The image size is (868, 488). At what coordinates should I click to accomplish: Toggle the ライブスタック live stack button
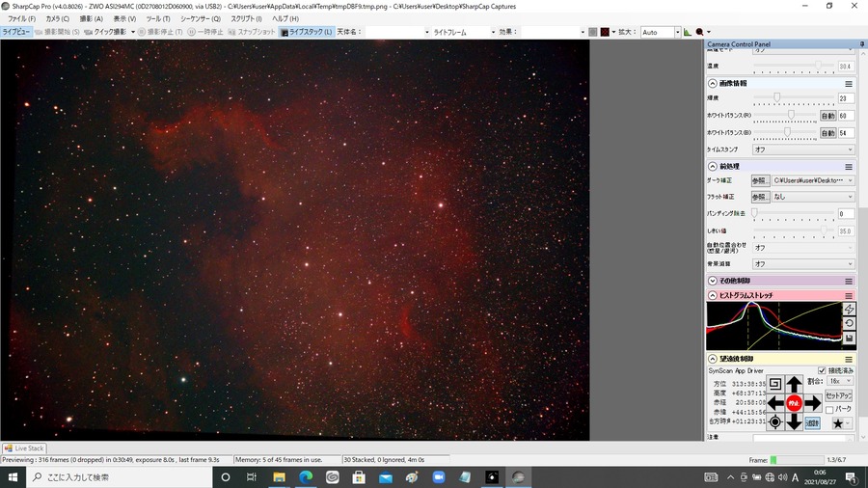[x=306, y=32]
